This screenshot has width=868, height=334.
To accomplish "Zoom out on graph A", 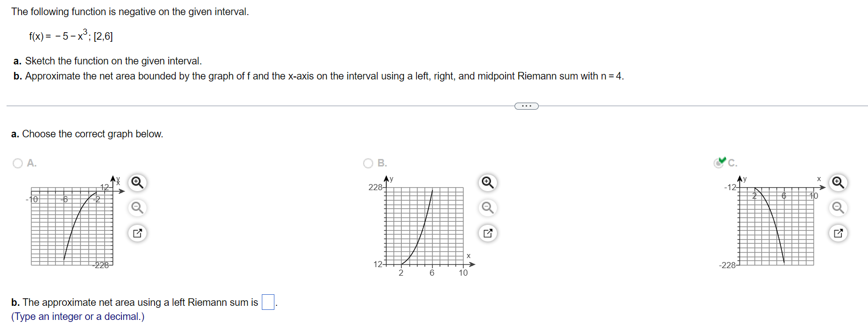I will (x=137, y=208).
